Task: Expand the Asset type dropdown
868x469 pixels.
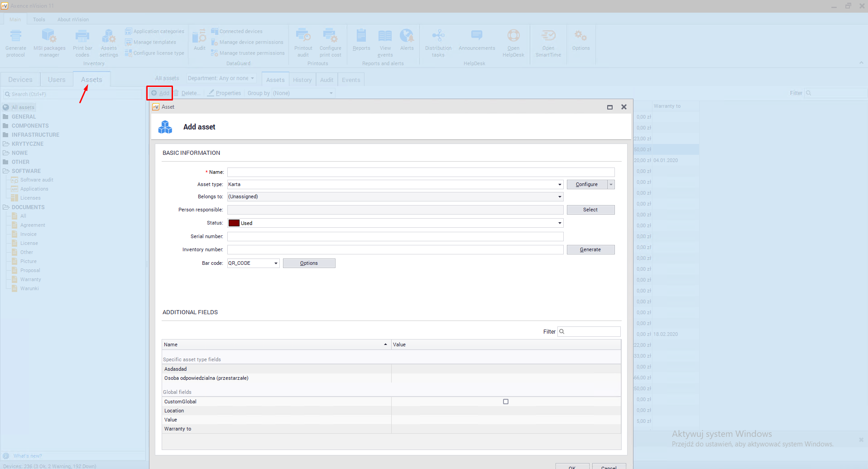Action: point(560,185)
